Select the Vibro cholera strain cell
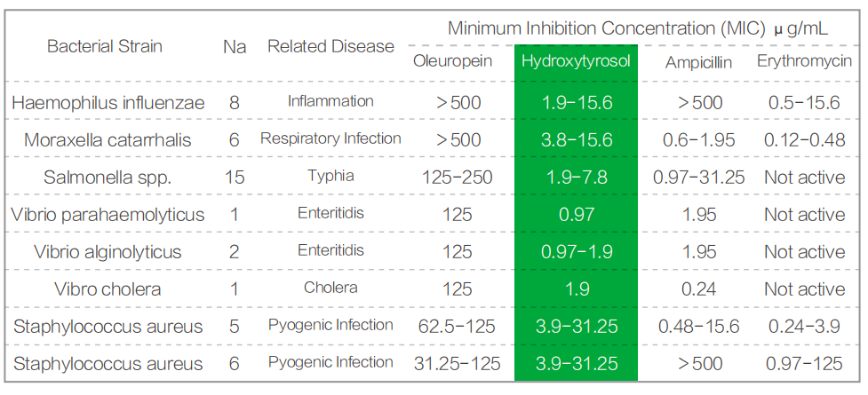This screenshot has height=395, width=868. (x=108, y=289)
